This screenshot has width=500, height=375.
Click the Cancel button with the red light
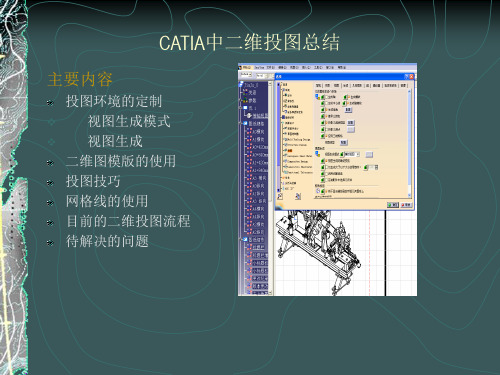[406, 205]
